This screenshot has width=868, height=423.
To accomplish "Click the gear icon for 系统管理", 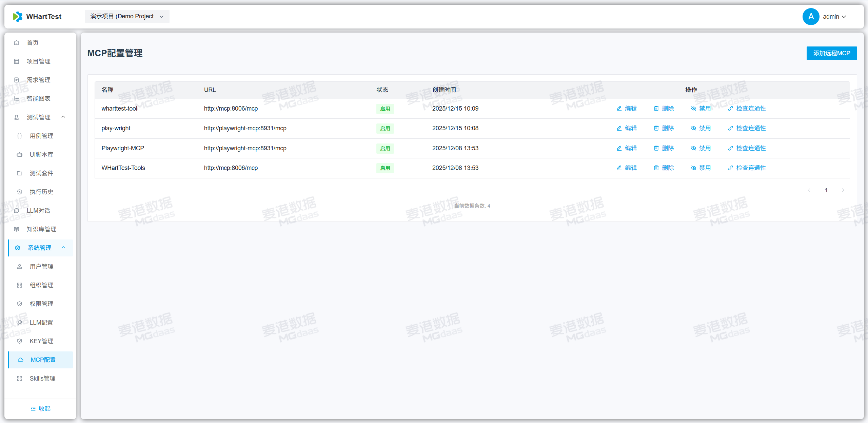I will [18, 248].
